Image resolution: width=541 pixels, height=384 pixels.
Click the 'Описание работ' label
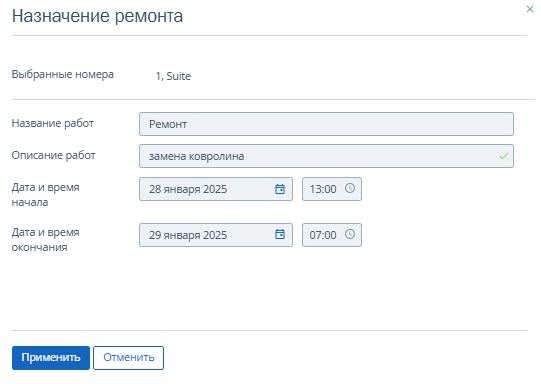[53, 155]
